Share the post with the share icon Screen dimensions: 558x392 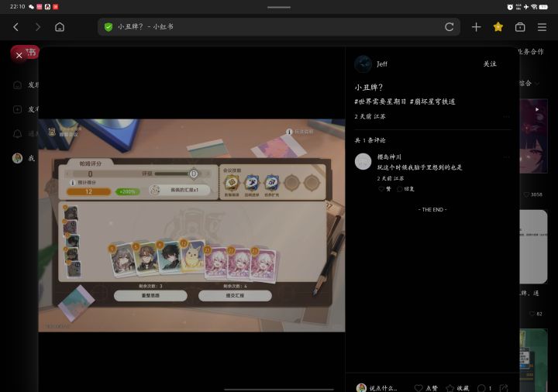(x=504, y=388)
